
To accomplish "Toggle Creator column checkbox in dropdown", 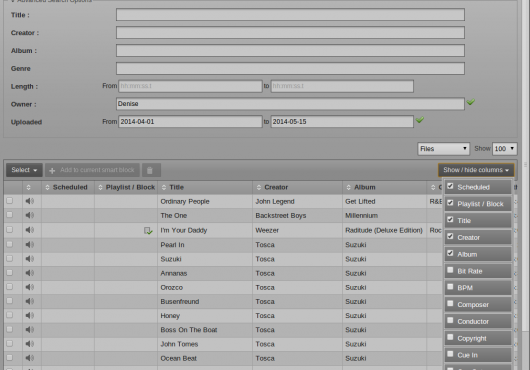I will pos(450,236).
